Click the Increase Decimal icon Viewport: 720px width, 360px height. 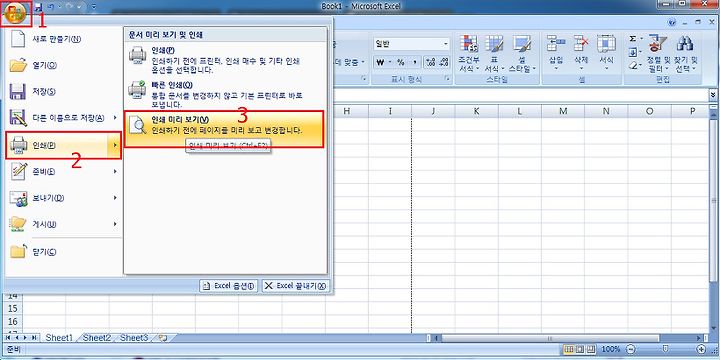click(x=431, y=62)
